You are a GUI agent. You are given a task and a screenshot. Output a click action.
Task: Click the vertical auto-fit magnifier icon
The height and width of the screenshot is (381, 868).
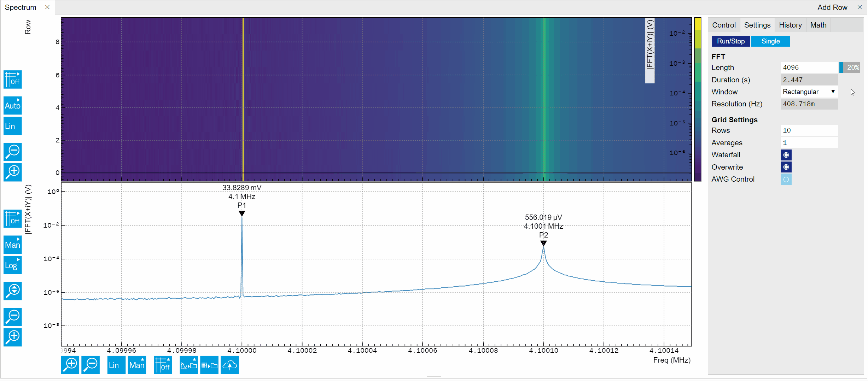click(13, 291)
